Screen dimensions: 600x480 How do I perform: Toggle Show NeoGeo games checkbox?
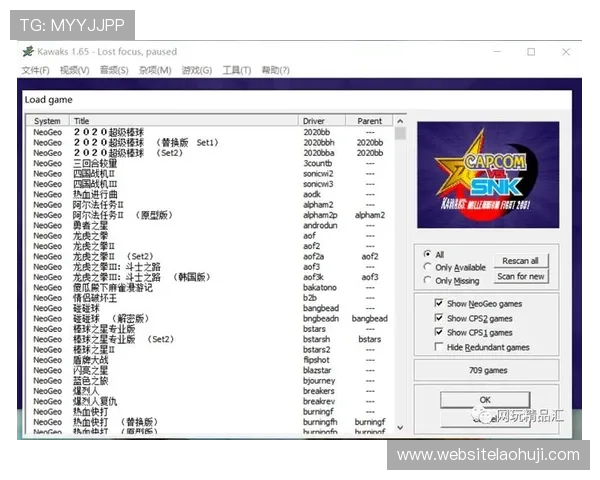click(x=439, y=304)
